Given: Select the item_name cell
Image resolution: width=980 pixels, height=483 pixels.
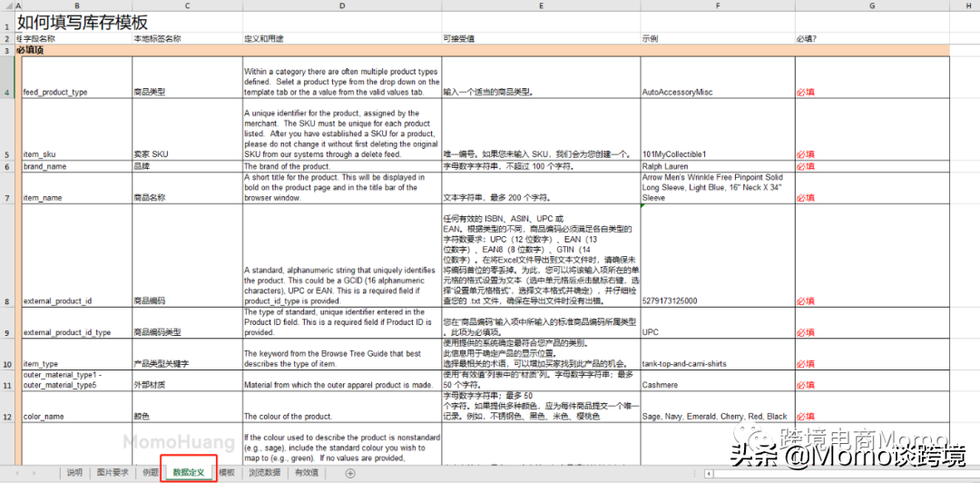Looking at the screenshot, I should coord(76,188).
